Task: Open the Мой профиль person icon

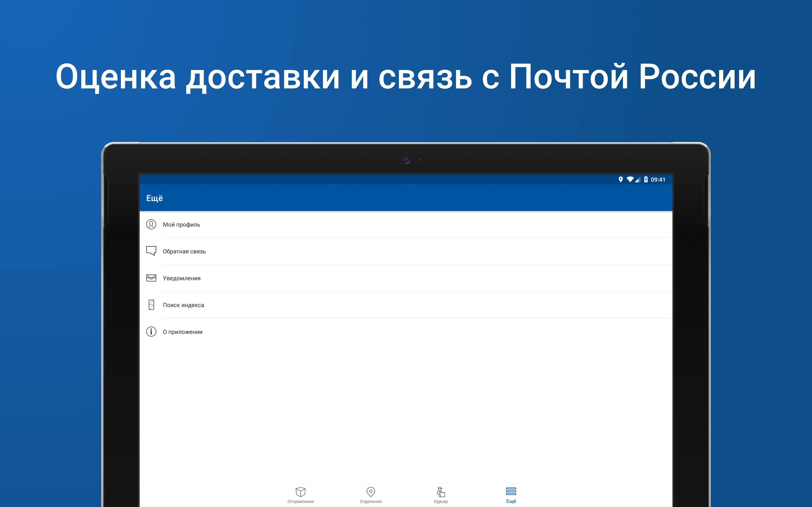Action: click(151, 224)
